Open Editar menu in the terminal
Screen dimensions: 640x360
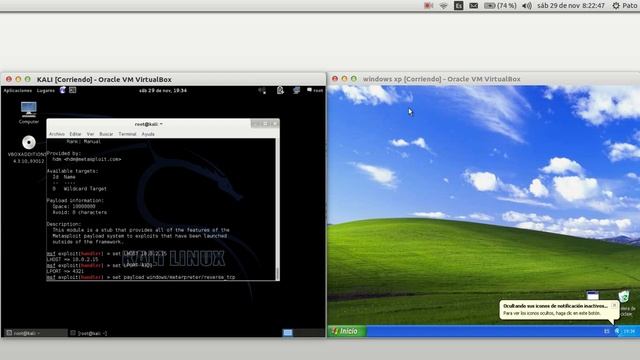click(75, 134)
